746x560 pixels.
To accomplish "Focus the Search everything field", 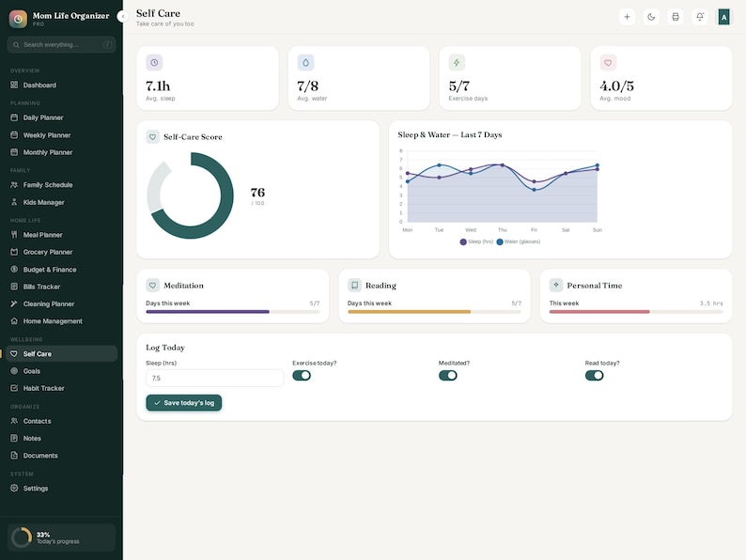I will (61, 45).
